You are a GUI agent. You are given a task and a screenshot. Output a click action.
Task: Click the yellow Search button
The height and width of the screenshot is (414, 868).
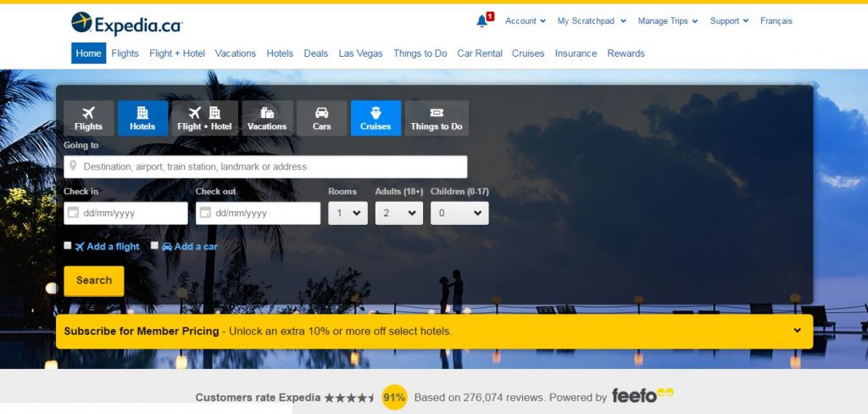pyautogui.click(x=94, y=281)
